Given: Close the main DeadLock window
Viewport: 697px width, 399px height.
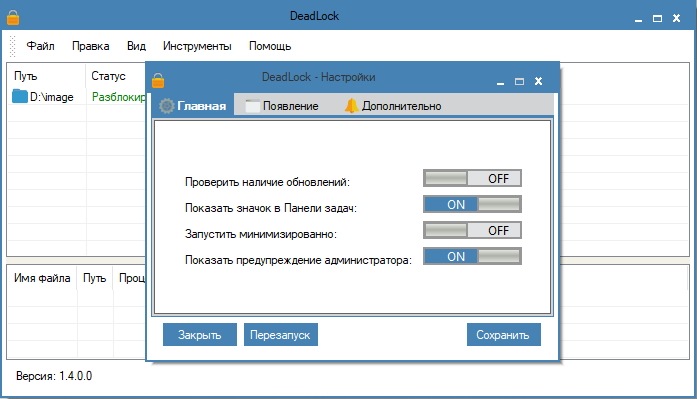Looking at the screenshot, I should [677, 18].
